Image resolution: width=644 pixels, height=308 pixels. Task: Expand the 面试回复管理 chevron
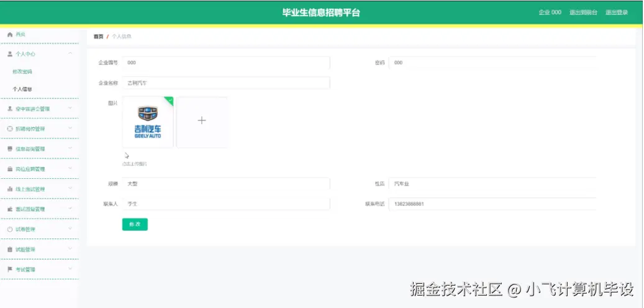click(70, 209)
